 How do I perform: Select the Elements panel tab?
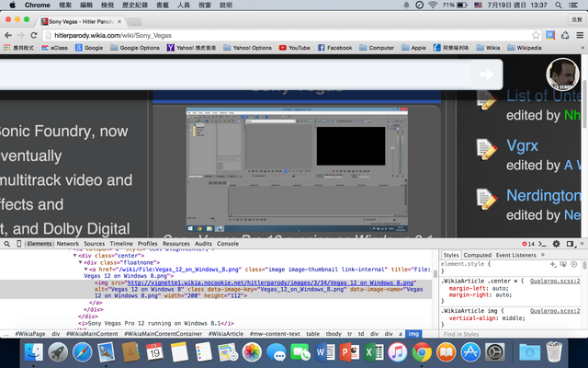40,244
